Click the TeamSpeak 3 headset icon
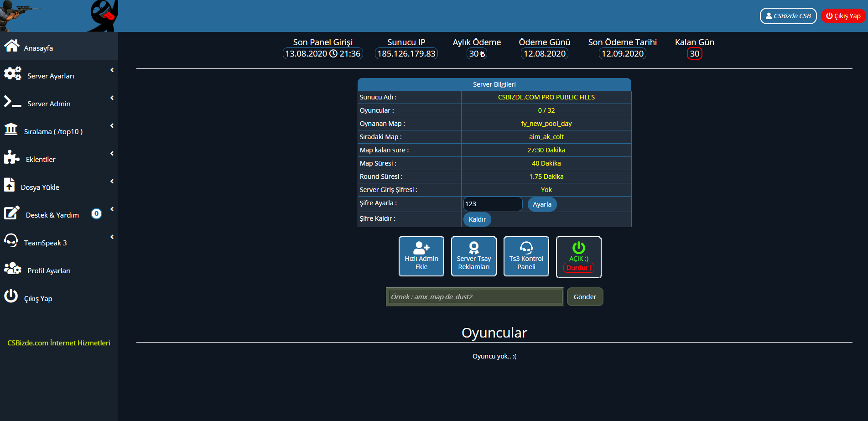Screen dimensions: 868x421 pyautogui.click(x=11, y=240)
